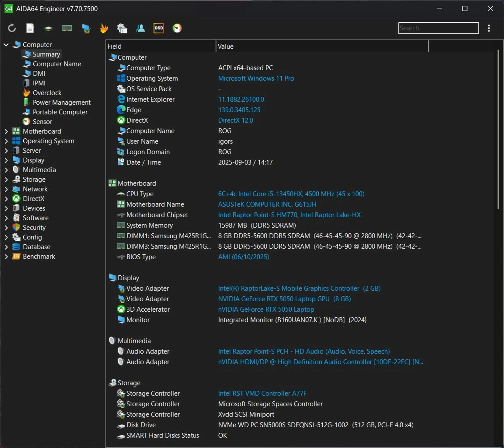This screenshot has height=448, width=504.
Task: Open ASUSTeK G615JH motherboard link
Action: [267, 204]
